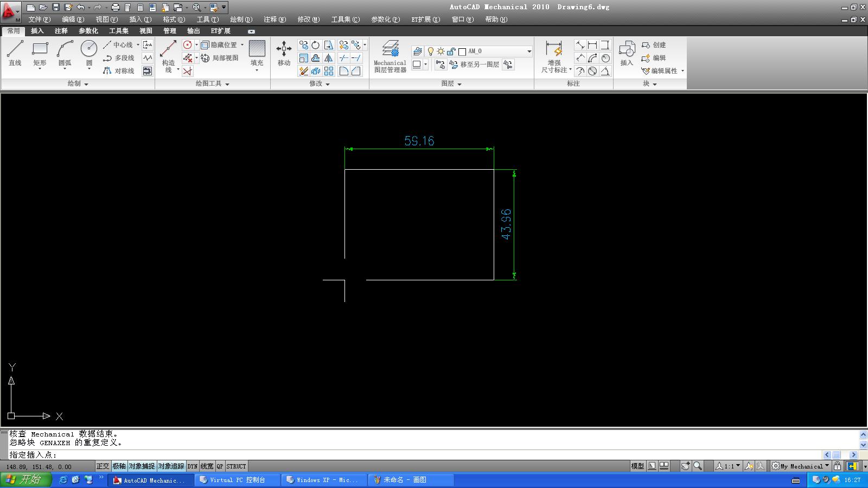Click 编辑属性 button
Viewport: 868px width, 488px height.
(659, 71)
